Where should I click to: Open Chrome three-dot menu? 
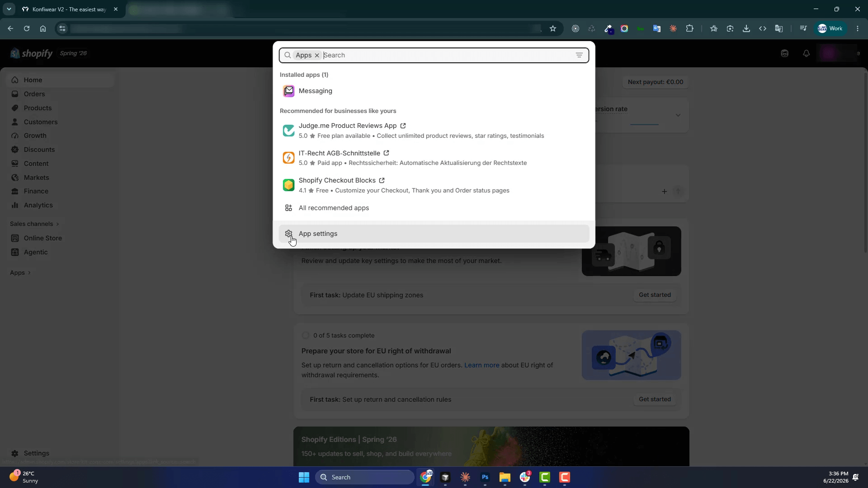tap(858, 28)
